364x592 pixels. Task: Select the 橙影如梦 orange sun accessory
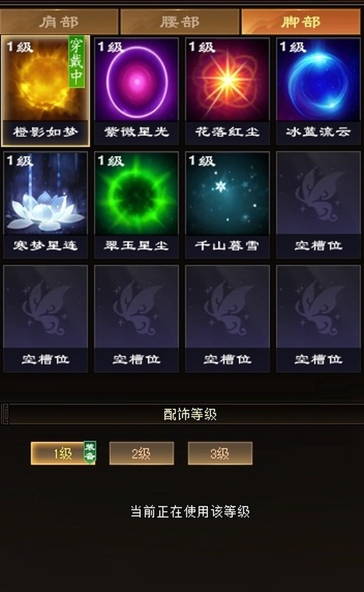point(45,91)
